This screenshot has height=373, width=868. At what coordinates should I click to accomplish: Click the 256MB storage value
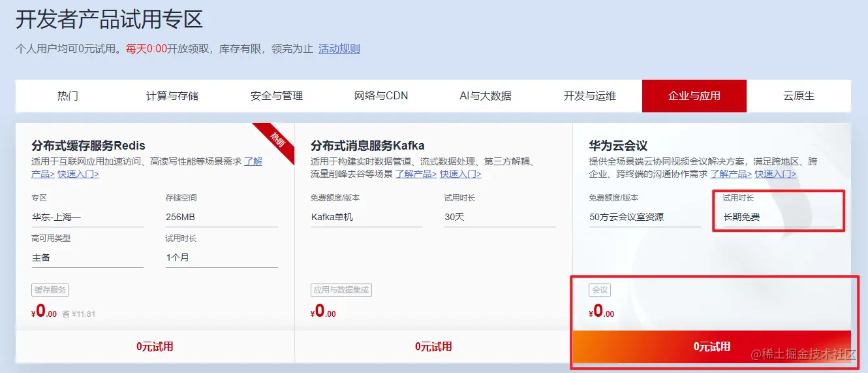(180, 217)
